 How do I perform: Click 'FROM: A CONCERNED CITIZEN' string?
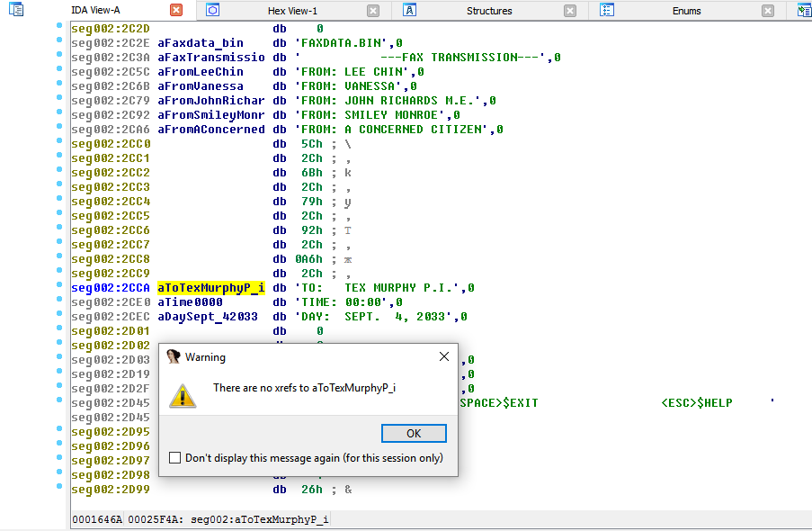pyautogui.click(x=392, y=130)
